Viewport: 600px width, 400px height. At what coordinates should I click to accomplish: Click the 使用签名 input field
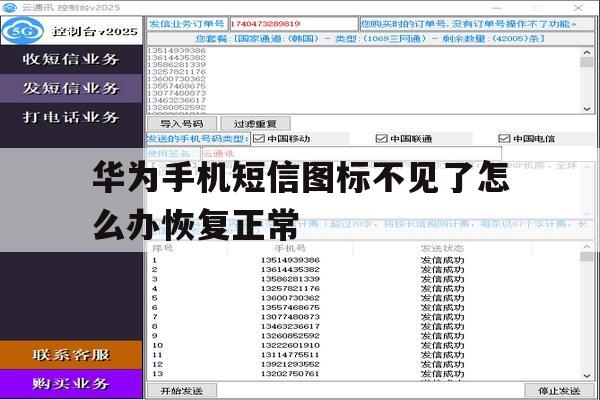tap(352, 154)
